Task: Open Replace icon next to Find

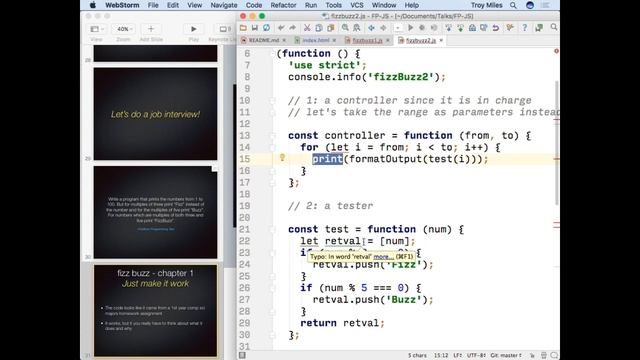Action: coord(357,28)
